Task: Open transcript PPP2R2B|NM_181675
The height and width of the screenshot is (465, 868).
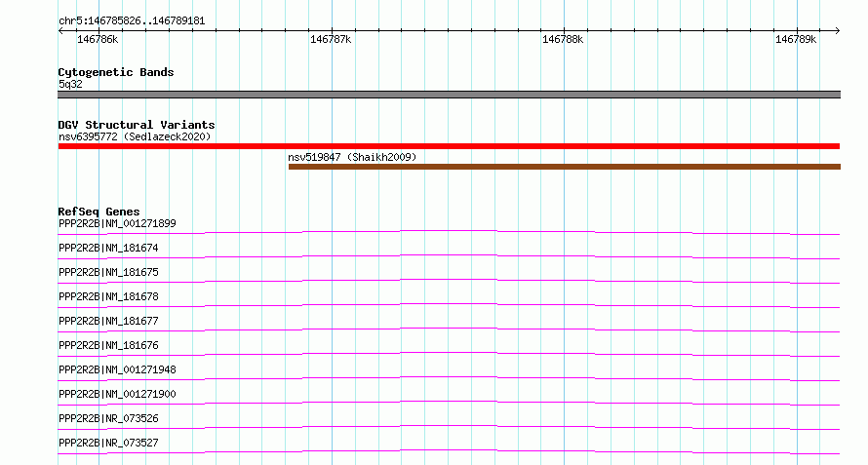Action: [108, 272]
